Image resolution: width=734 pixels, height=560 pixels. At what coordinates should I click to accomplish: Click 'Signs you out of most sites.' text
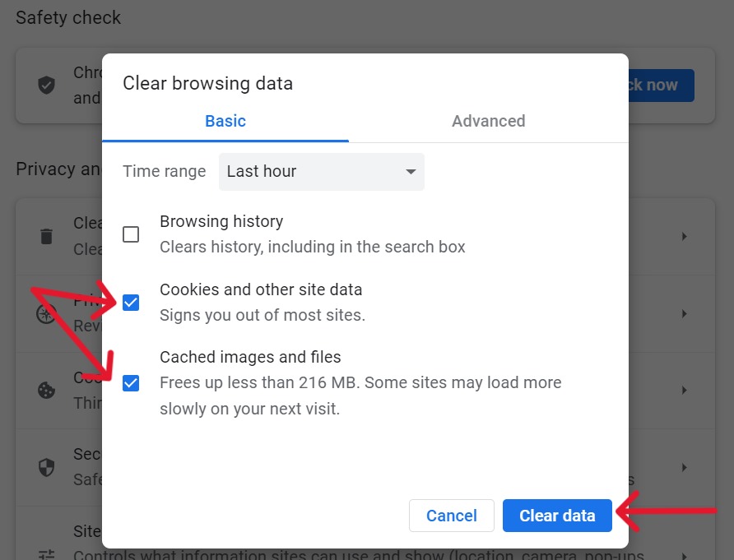[262, 315]
